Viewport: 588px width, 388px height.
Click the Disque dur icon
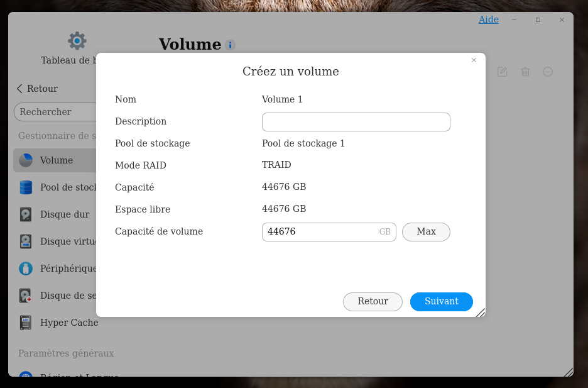pyautogui.click(x=26, y=214)
